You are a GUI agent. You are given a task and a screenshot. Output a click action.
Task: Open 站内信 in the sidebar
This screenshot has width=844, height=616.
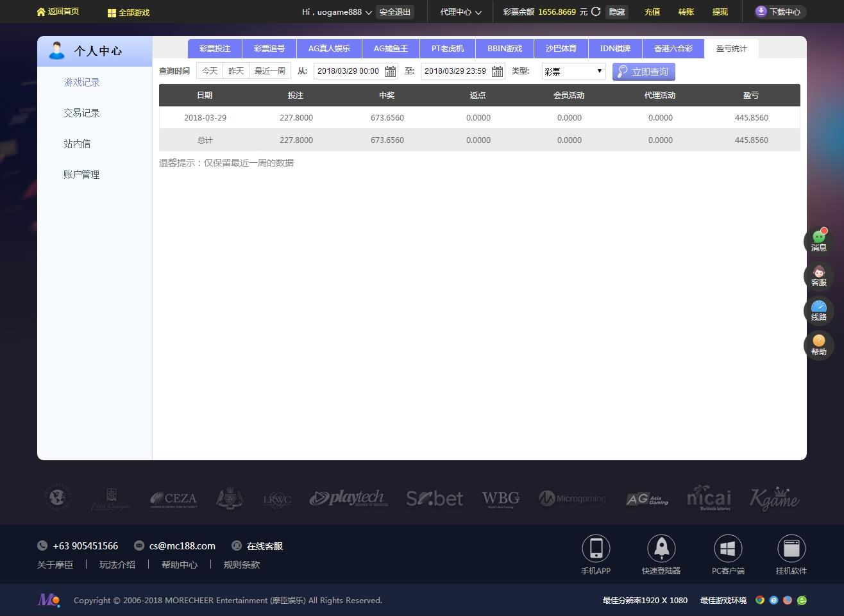pyautogui.click(x=77, y=144)
